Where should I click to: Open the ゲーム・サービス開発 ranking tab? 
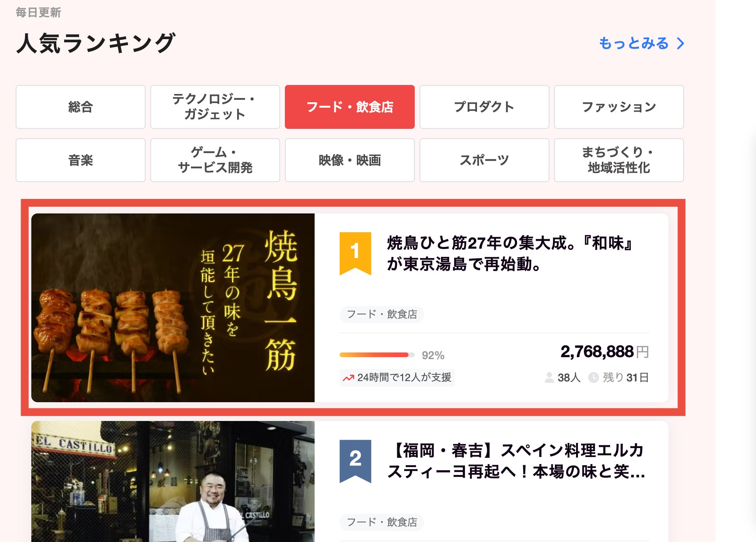tap(215, 160)
